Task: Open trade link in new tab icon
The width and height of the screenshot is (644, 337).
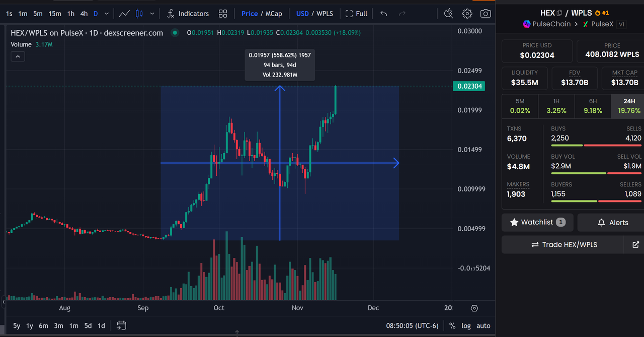Action: click(x=635, y=244)
